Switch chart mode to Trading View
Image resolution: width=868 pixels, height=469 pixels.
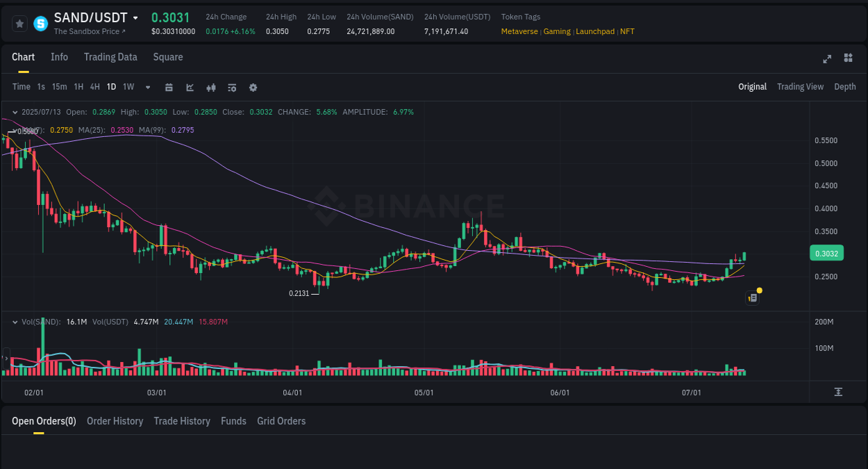coord(800,87)
